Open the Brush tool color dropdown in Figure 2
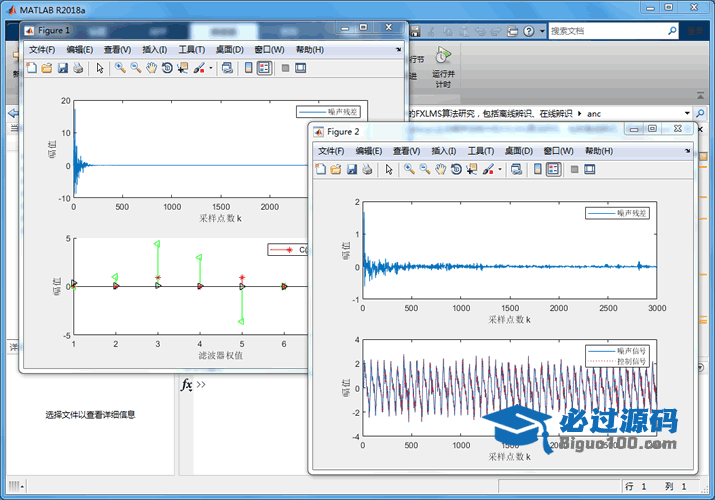This screenshot has height=500, width=715. [499, 170]
